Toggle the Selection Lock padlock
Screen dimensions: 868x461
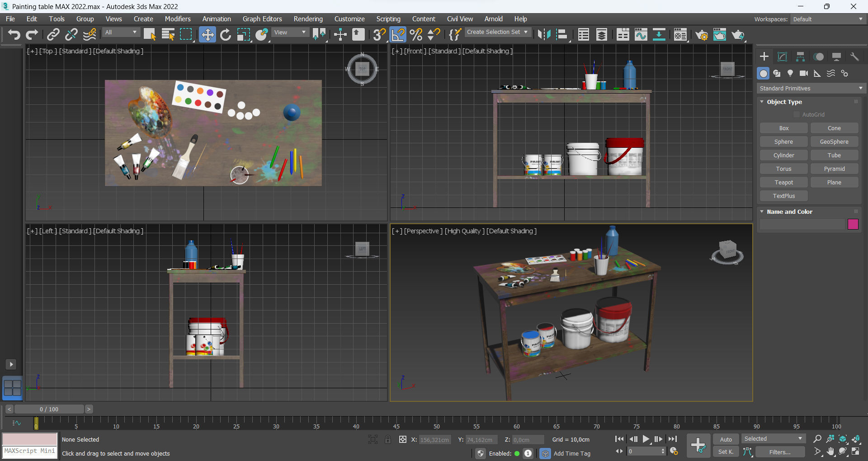tap(388, 439)
